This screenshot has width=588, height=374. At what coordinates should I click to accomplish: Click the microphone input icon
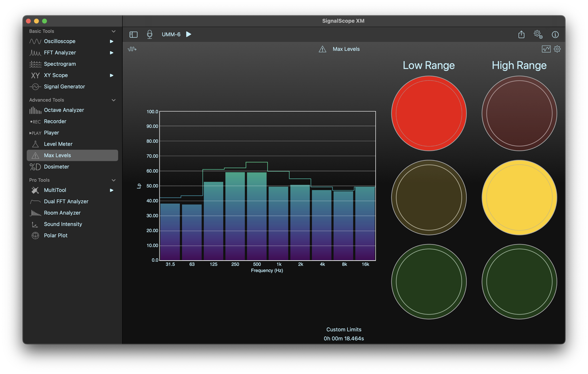point(149,34)
